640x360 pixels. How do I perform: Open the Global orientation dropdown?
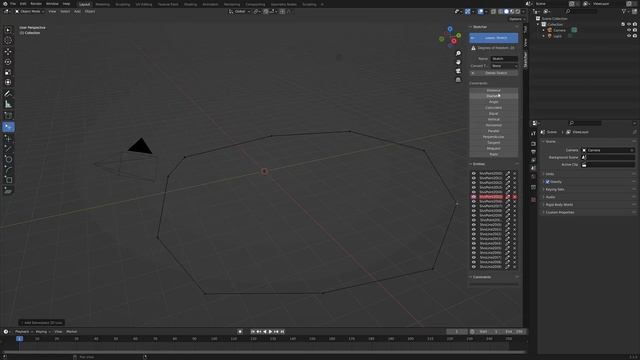pyautogui.click(x=240, y=11)
